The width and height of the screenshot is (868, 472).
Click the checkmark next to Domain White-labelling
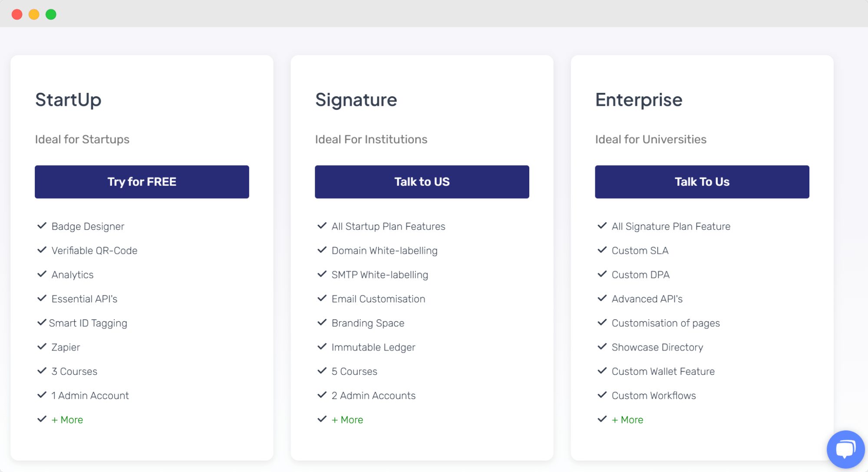point(322,250)
